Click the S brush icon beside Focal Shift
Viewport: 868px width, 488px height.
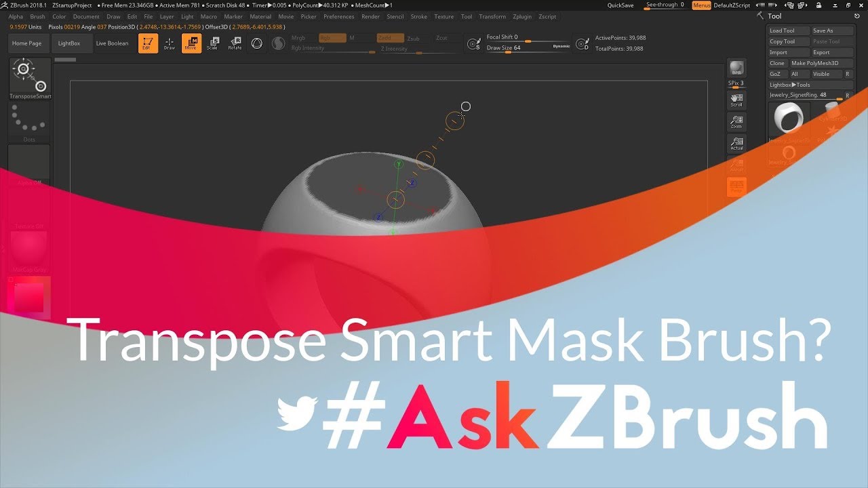[x=474, y=44]
